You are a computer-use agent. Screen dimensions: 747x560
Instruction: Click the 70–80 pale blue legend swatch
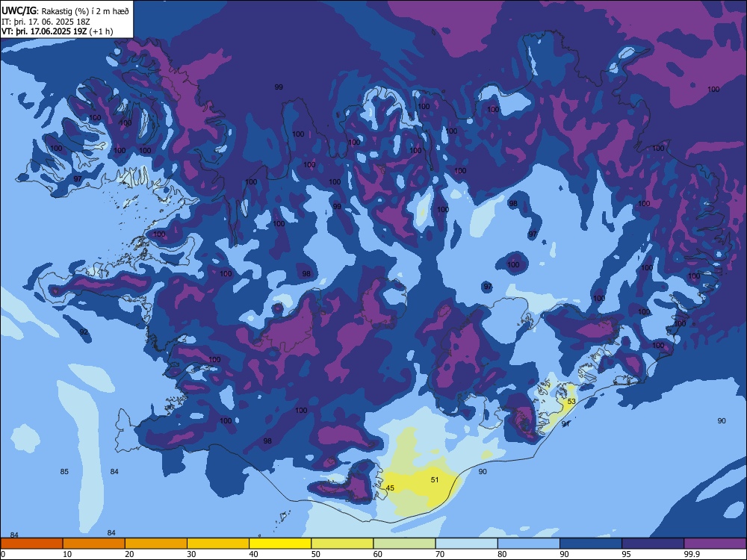click(467, 544)
